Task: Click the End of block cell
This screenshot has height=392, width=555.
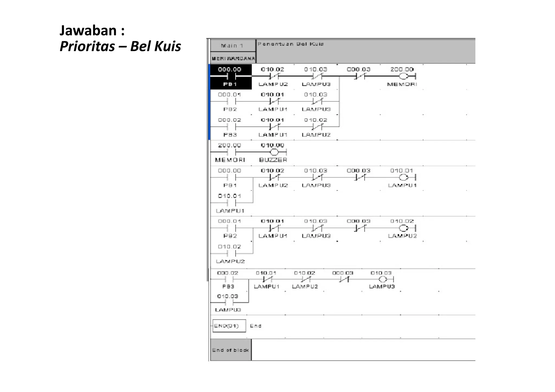Action: point(231,350)
